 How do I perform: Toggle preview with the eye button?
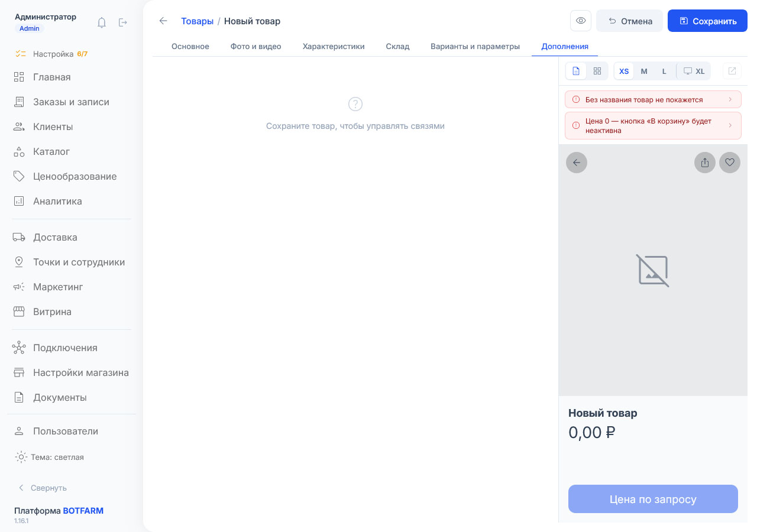(581, 21)
